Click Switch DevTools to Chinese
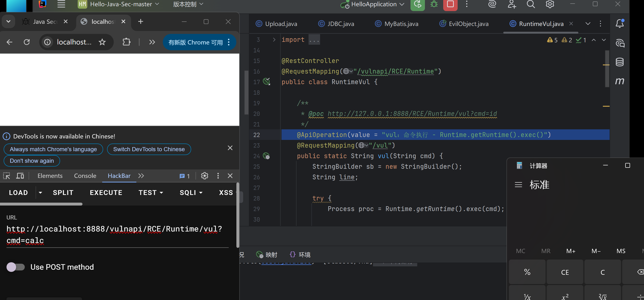644x300 pixels. [x=149, y=149]
